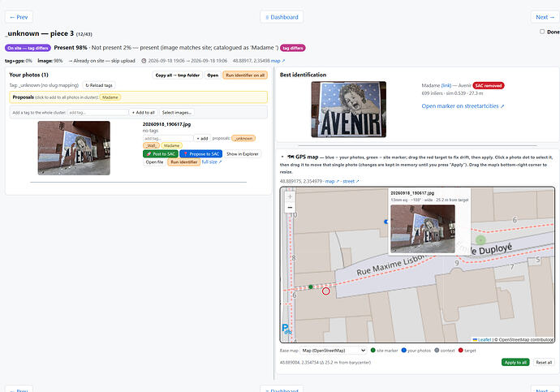560x392 pixels.
Task: Run identifier for this single photo
Action: [x=184, y=162]
